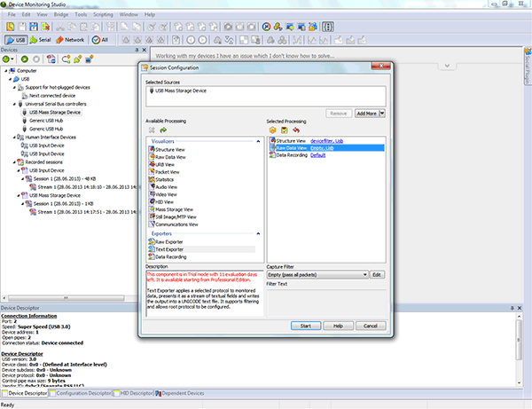The width and height of the screenshot is (532, 409).
Task: Switch to Configuration Descriptor tab
Action: coord(81,393)
